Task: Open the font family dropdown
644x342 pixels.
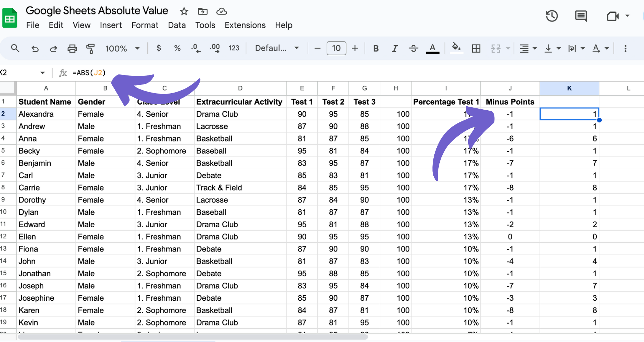Action: tap(276, 48)
